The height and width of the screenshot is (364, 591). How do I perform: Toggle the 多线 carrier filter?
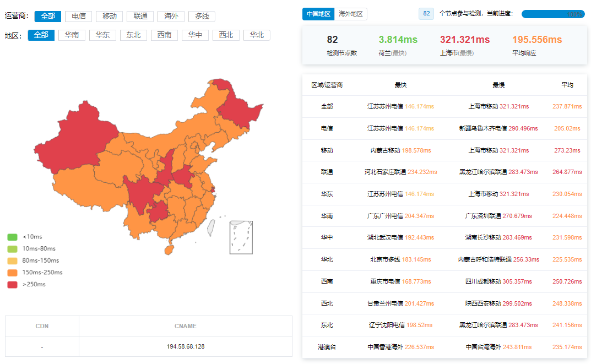click(x=202, y=17)
